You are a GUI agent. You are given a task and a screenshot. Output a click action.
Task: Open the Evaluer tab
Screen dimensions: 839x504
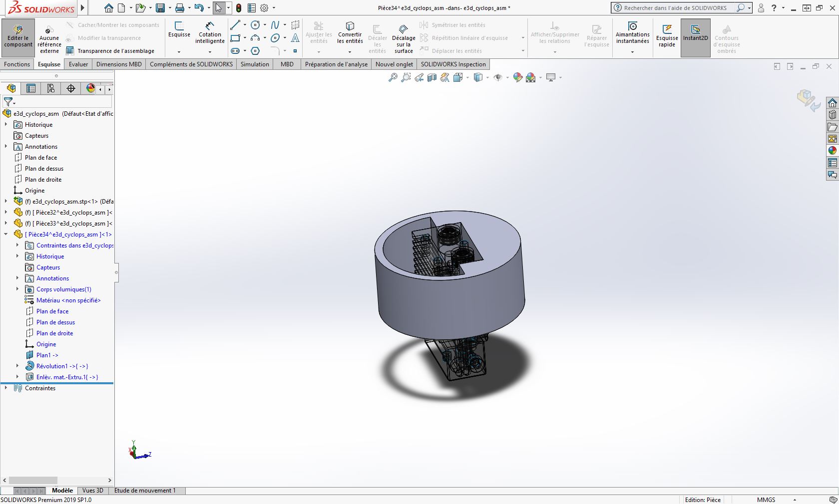coord(78,64)
